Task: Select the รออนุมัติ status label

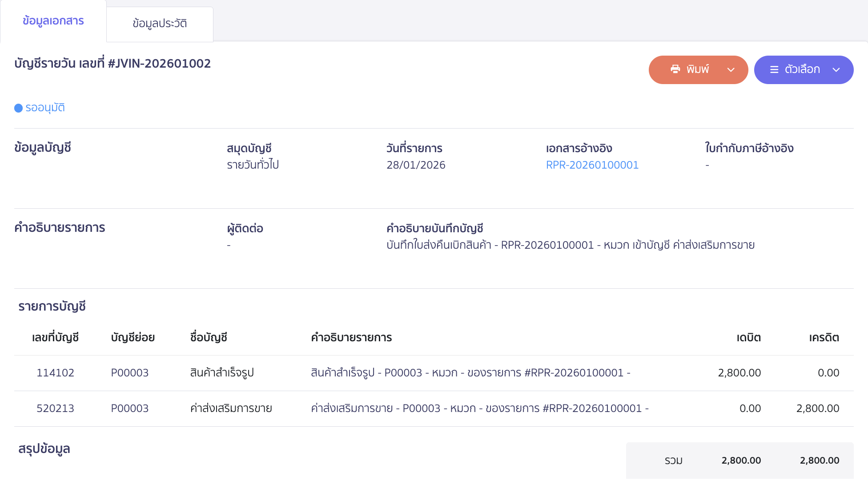Action: (45, 107)
